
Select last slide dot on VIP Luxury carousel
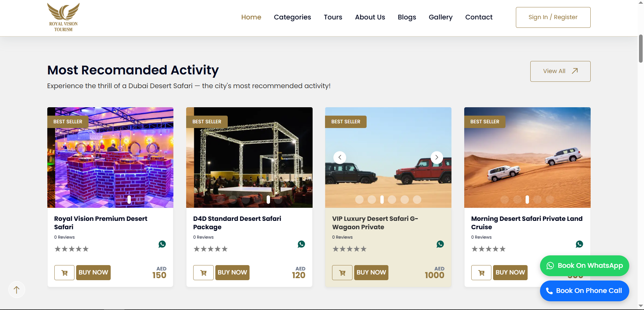tap(417, 200)
